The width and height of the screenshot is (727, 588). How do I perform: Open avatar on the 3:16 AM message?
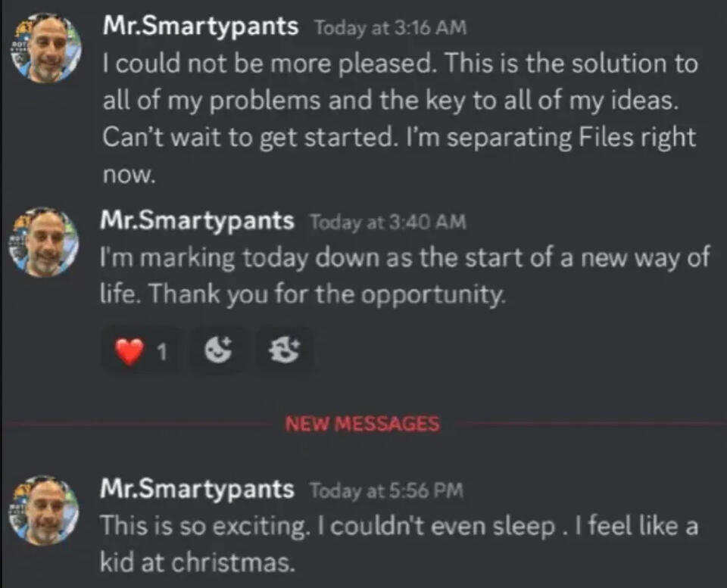point(45,48)
